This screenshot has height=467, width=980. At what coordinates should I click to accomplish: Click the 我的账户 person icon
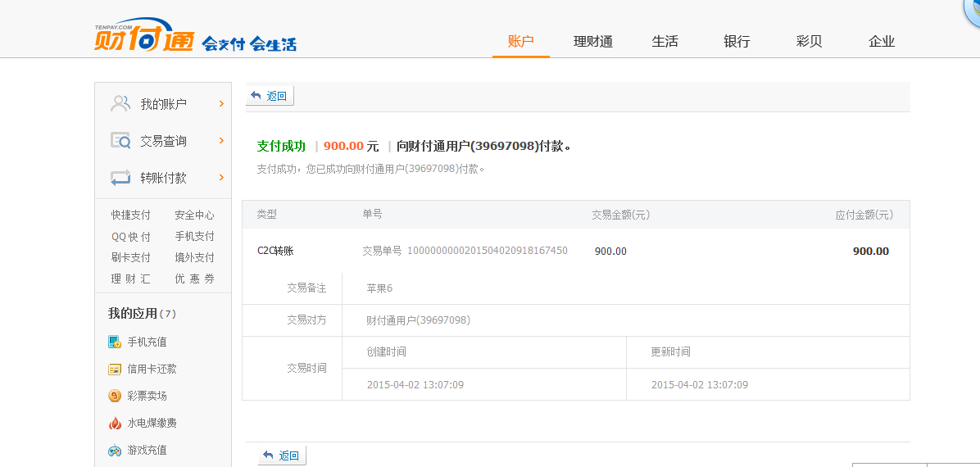click(x=120, y=104)
